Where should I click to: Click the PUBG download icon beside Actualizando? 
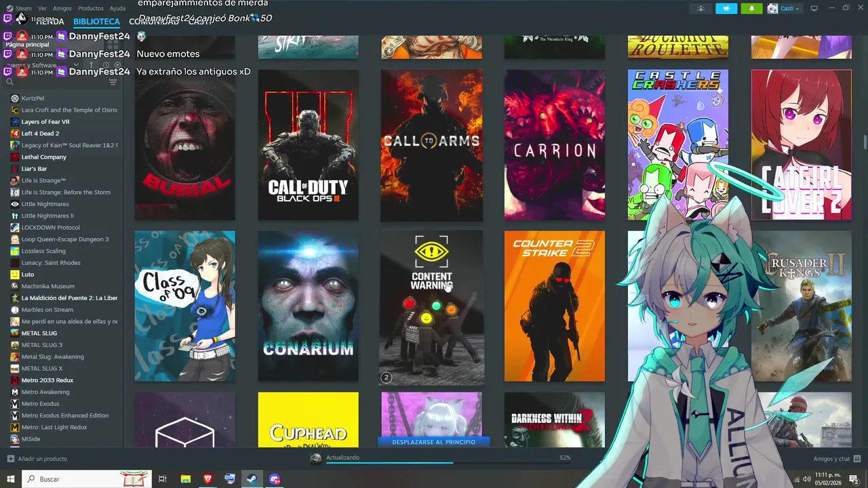click(315, 458)
